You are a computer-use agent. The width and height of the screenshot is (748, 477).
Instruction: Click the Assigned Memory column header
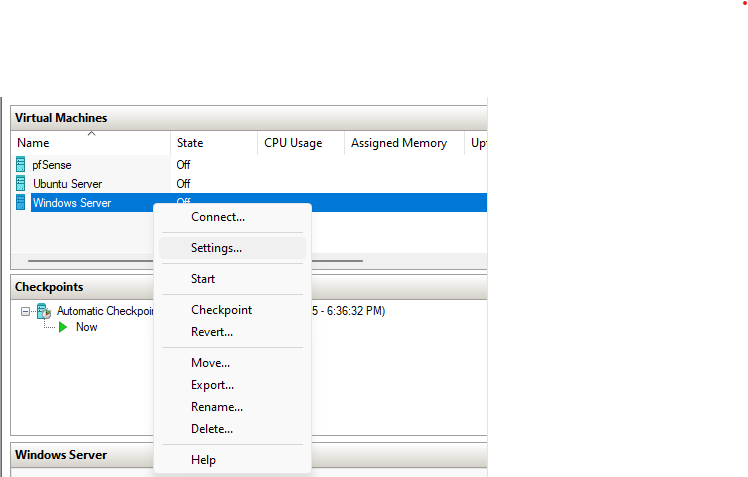[x=399, y=143]
